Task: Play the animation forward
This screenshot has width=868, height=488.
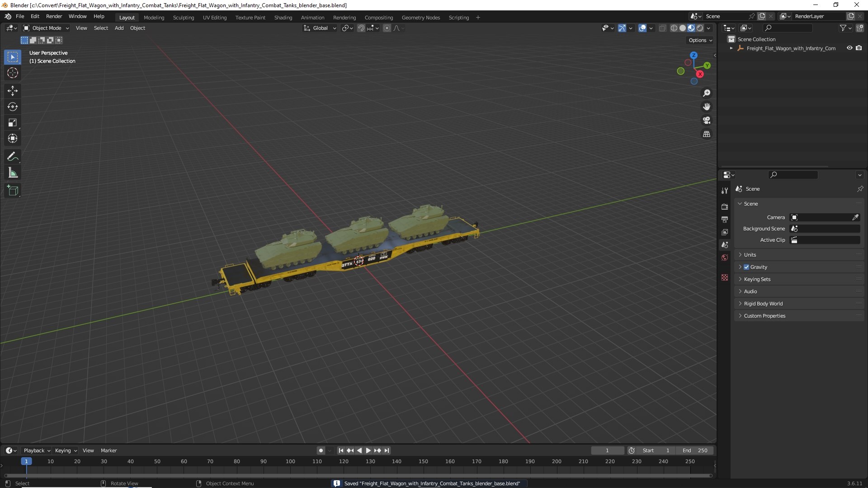Action: [368, 450]
